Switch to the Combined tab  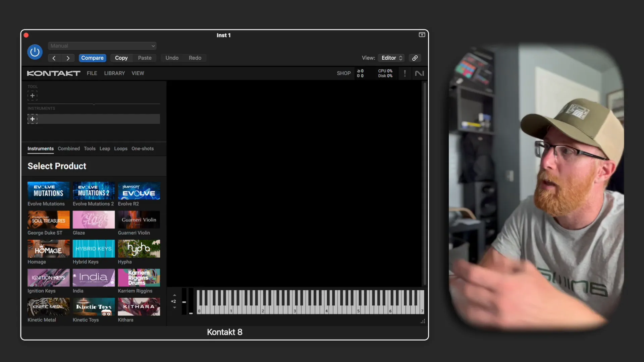(x=69, y=148)
